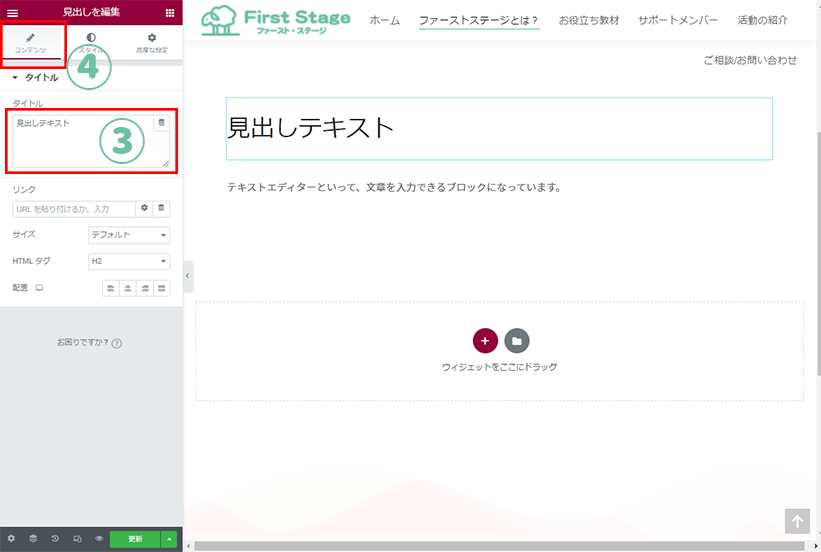821x552 pixels.
Task: Click the add template folder button
Action: [517, 340]
